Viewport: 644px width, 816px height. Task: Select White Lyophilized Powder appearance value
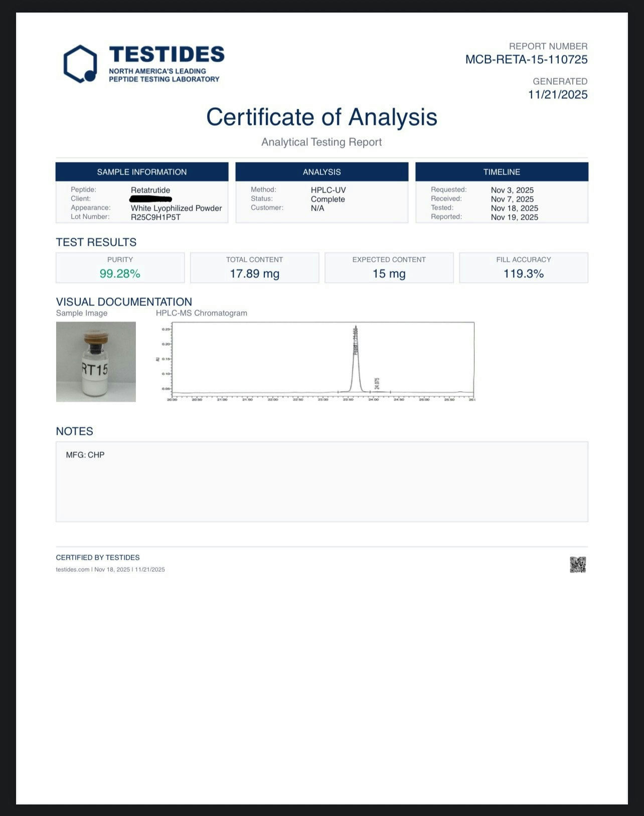[x=176, y=208]
